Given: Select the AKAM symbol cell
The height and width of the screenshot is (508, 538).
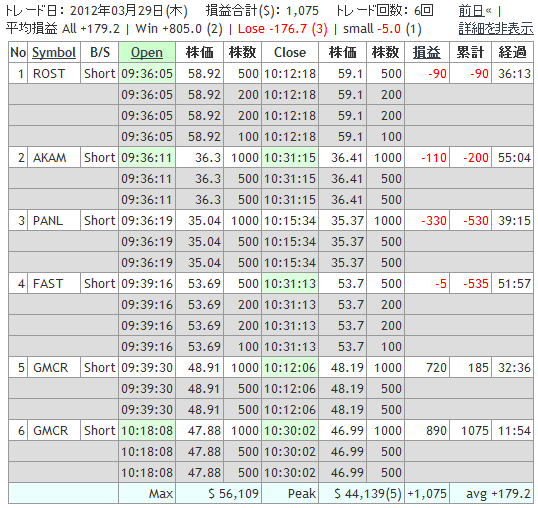Looking at the screenshot, I should tap(54, 157).
